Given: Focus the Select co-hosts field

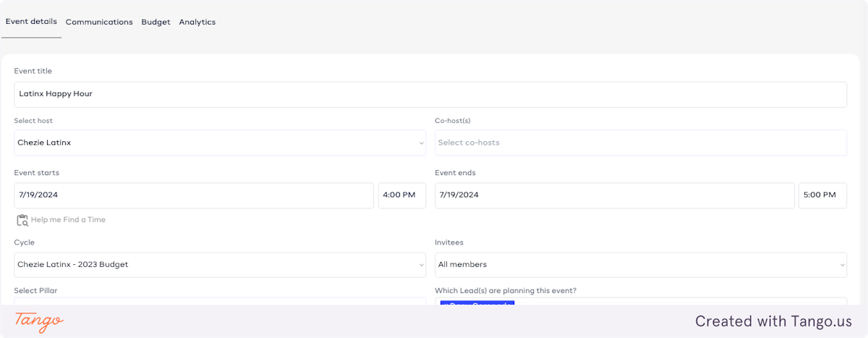Looking at the screenshot, I should pyautogui.click(x=640, y=143).
